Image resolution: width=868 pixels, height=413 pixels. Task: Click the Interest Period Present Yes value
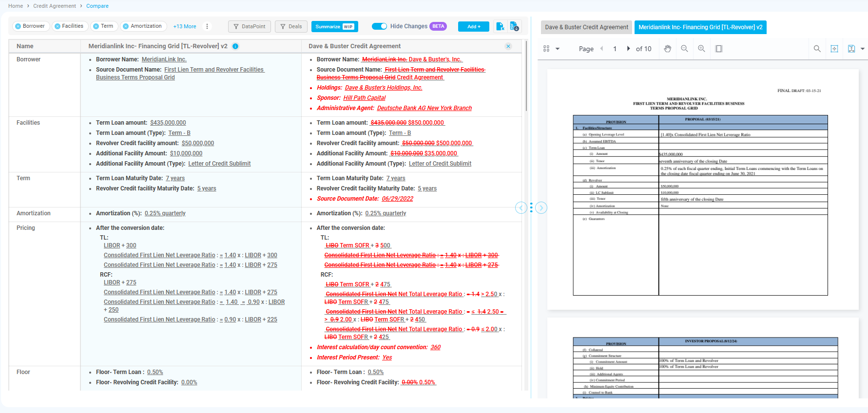click(x=387, y=357)
